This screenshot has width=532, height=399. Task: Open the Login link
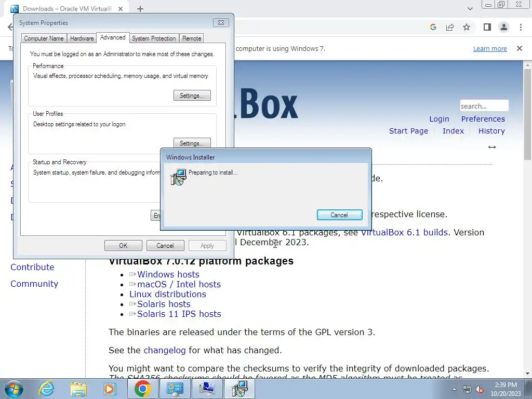click(439, 119)
